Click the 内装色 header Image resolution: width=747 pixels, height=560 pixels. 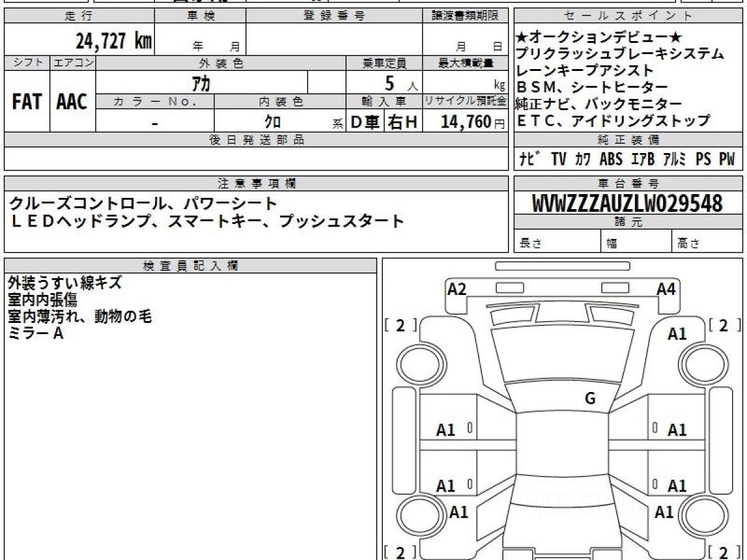(x=280, y=101)
